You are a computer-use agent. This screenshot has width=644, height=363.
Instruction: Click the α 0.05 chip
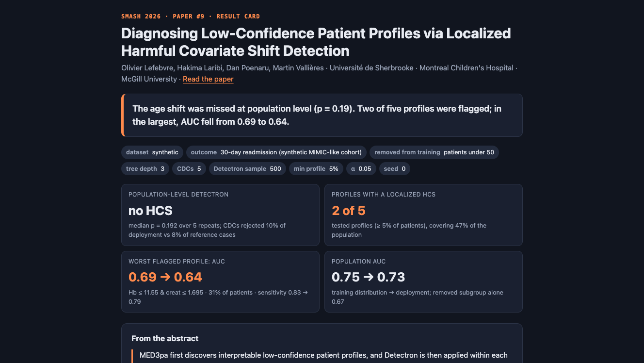[x=361, y=169]
